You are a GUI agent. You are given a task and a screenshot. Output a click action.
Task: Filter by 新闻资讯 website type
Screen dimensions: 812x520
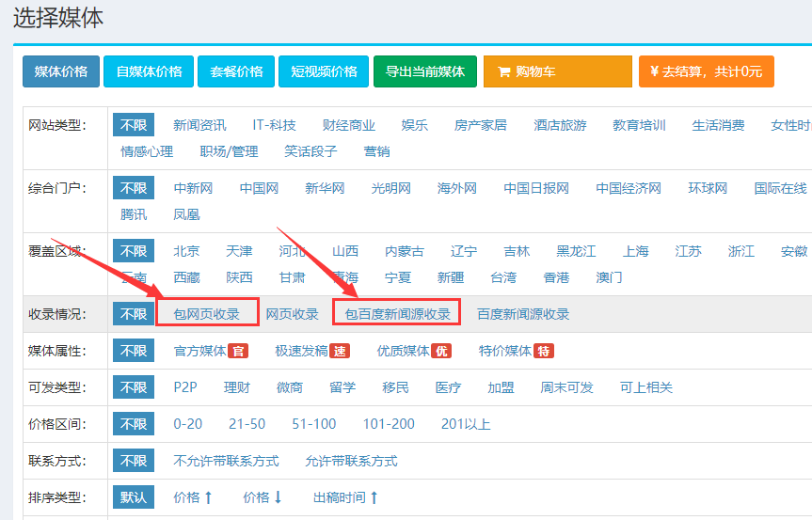pos(199,125)
